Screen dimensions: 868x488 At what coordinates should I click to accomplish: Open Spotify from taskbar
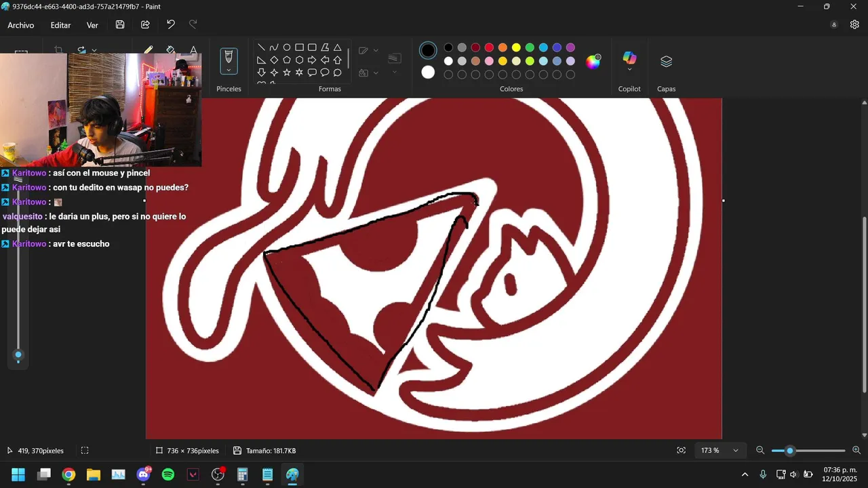[x=168, y=474]
